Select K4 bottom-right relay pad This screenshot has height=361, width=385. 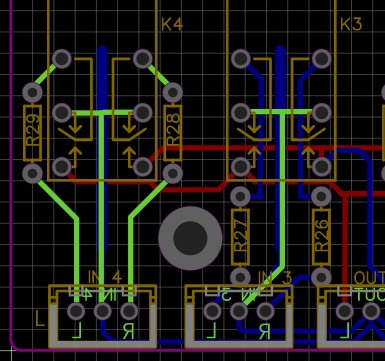[x=143, y=166]
